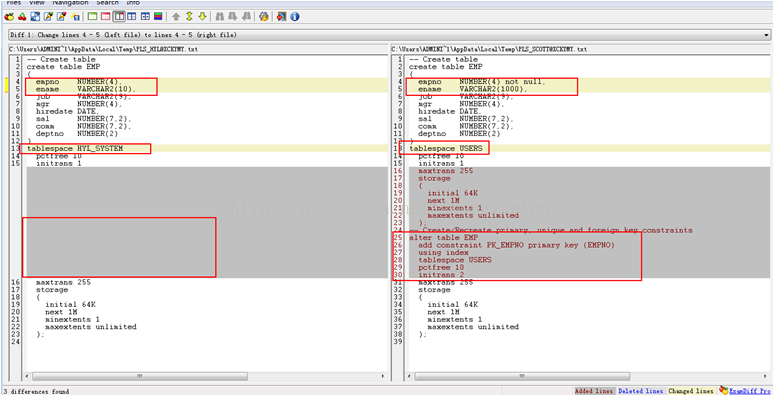Viewport: 773px width, 395px height.
Task: Open the Info menu
Action: [x=133, y=2]
